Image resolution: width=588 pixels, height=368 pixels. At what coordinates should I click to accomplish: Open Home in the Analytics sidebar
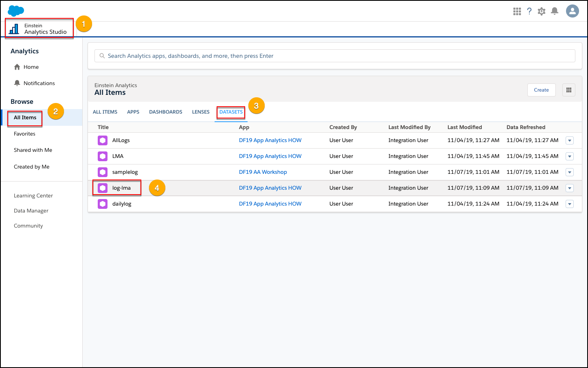pos(31,67)
